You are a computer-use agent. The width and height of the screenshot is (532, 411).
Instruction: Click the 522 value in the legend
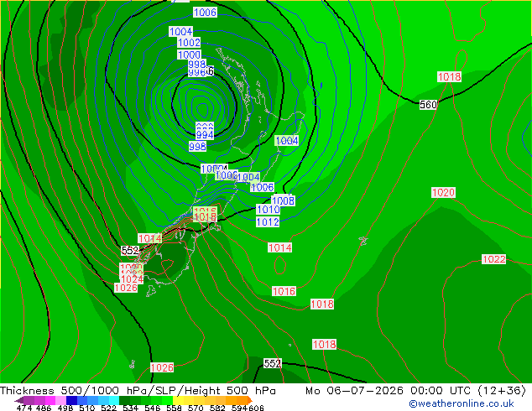pos(108,408)
